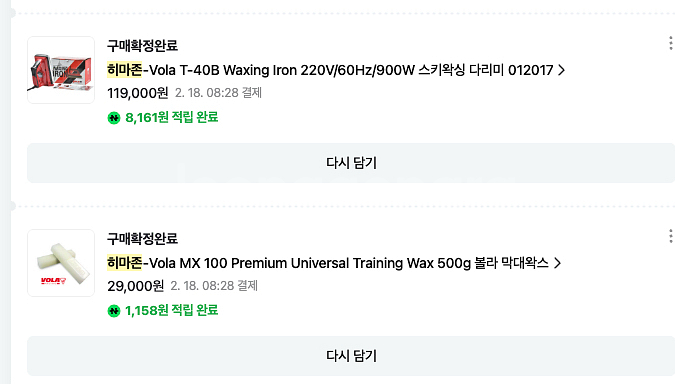
Task: Expand the chevron after Vola MX 100 wax title
Action: tap(557, 263)
